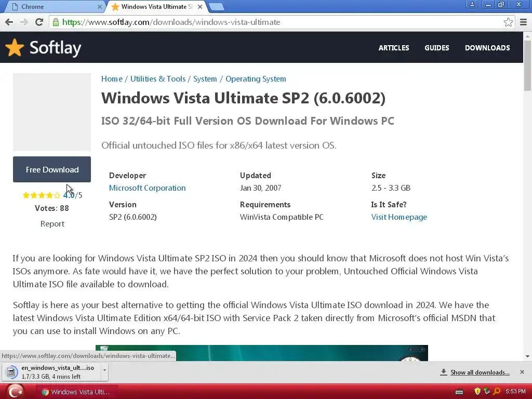The height and width of the screenshot is (399, 532).
Task: Click the on-screen keyboard tray icon
Action: coord(459,392)
